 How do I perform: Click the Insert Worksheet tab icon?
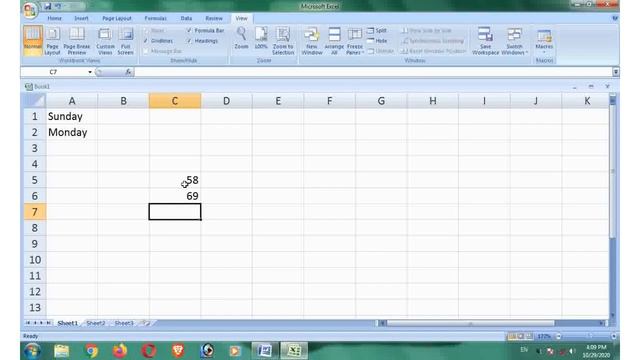(146, 323)
